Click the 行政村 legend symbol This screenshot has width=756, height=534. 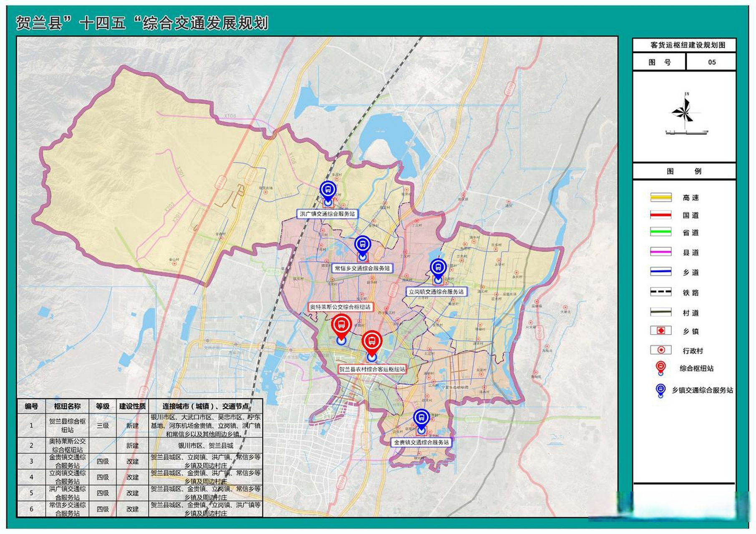pos(661,350)
